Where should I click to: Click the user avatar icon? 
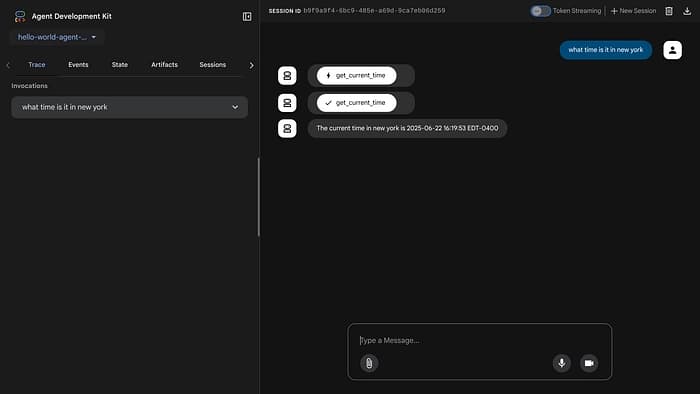[672, 50]
